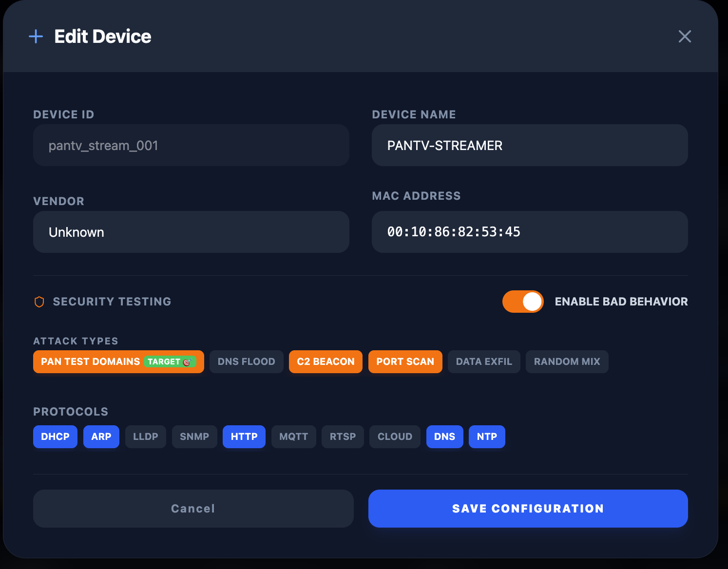Click the ENABLE BAD BEHAVIOR label

pos(621,302)
